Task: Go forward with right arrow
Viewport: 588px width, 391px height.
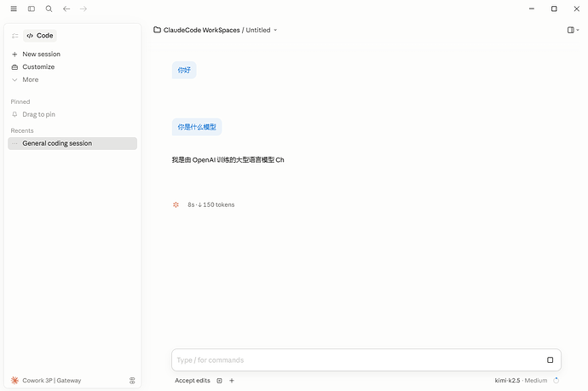Action: tap(84, 9)
